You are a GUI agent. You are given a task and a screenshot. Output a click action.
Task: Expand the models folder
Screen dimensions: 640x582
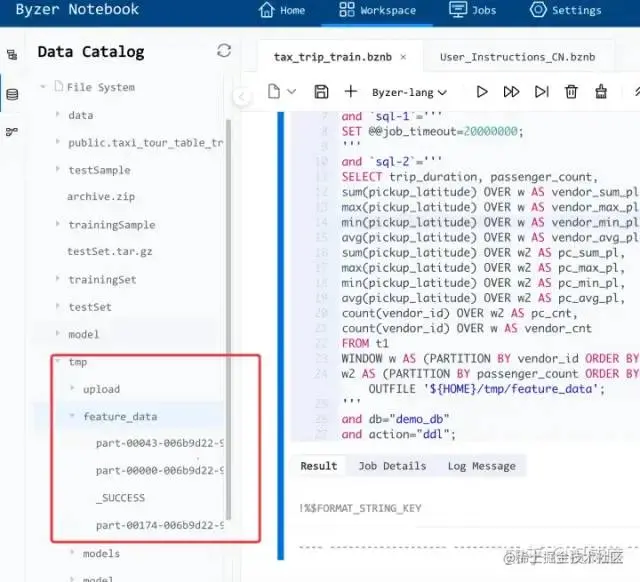(x=72, y=553)
